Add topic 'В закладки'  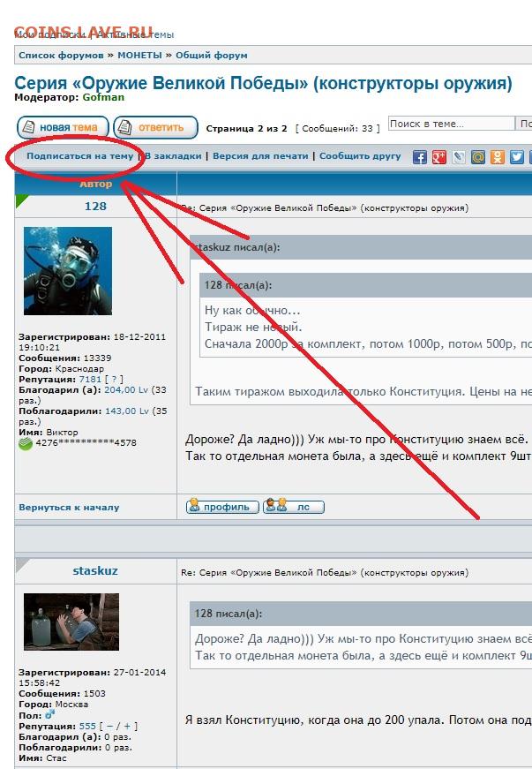[173, 156]
